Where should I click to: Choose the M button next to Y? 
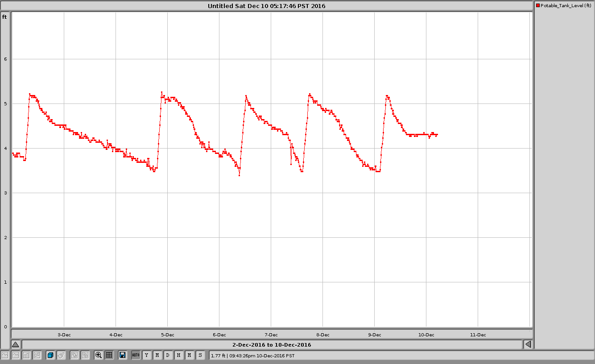tap(157, 355)
